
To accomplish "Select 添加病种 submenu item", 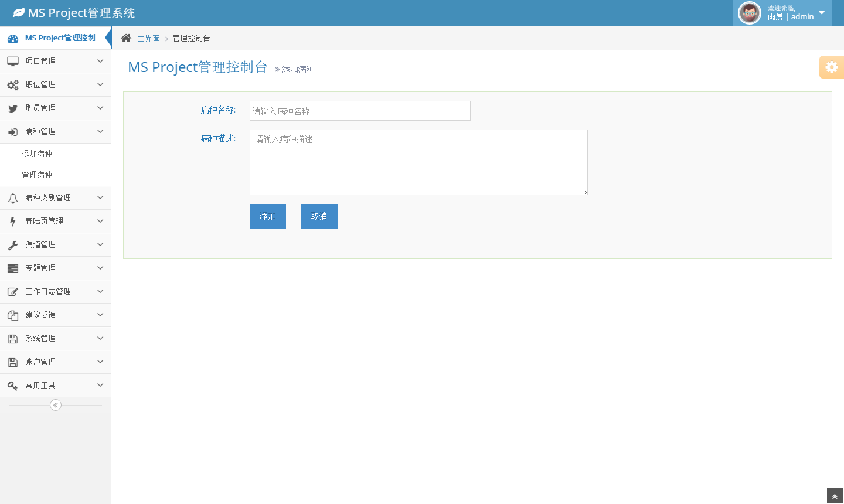I will click(37, 154).
